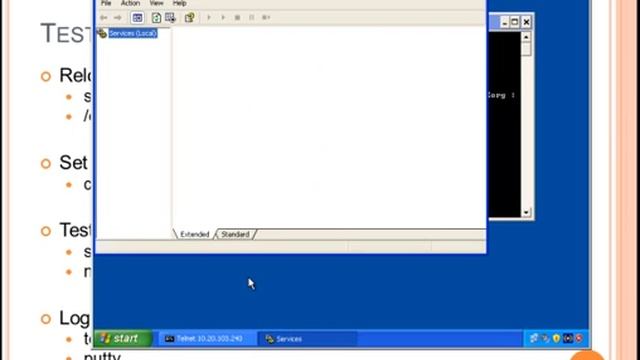Screen dimensions: 640x360
Task: Click the Refresh icon in Services toolbar
Action: tap(156, 18)
